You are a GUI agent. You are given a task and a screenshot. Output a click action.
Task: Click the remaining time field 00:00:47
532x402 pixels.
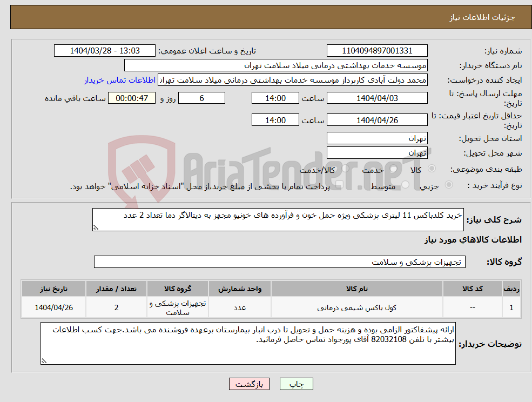pyautogui.click(x=132, y=98)
